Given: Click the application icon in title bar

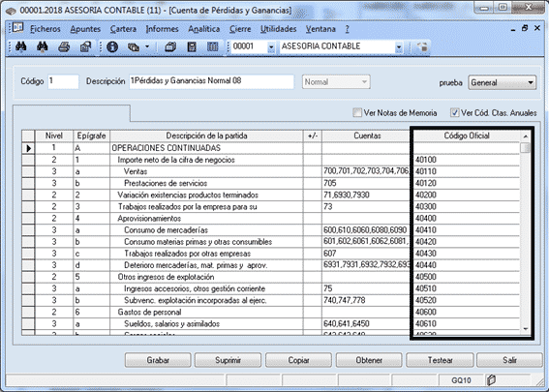Looking at the screenshot, I should point(11,11).
